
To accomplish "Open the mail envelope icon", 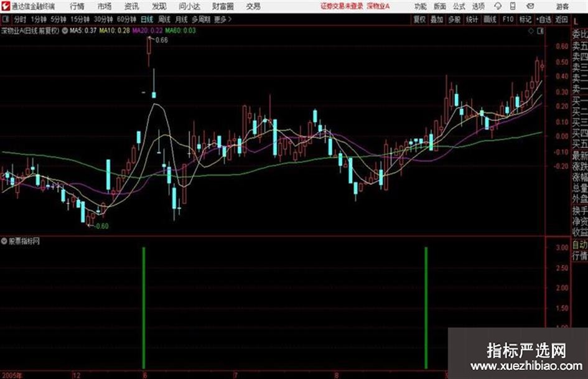I will coord(530,6).
